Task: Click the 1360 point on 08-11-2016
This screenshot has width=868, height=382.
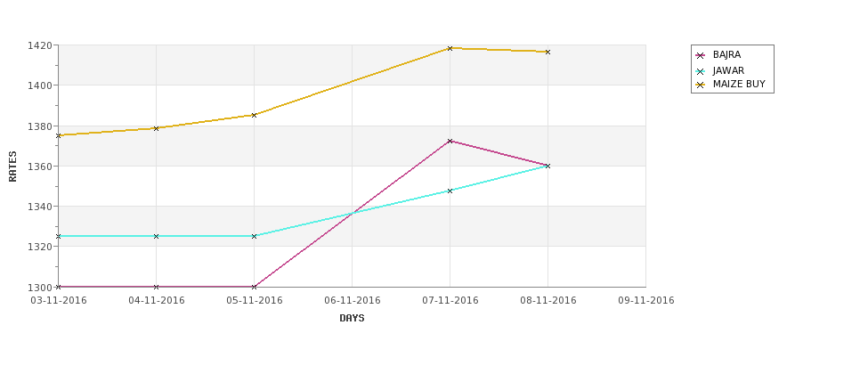Action: [x=548, y=167]
